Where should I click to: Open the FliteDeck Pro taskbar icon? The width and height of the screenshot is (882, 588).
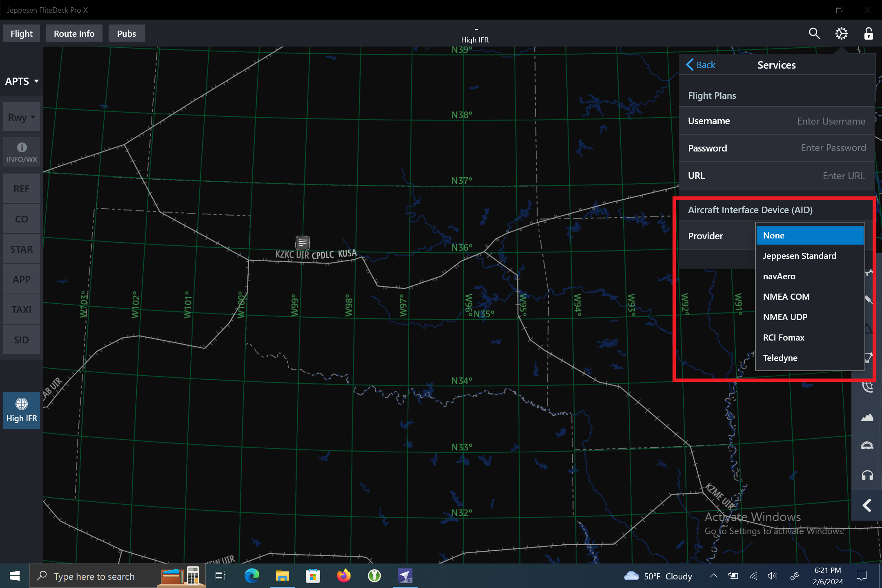405,576
